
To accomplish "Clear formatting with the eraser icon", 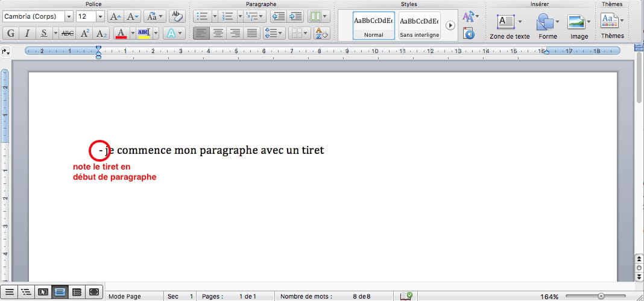I will 177,16.
